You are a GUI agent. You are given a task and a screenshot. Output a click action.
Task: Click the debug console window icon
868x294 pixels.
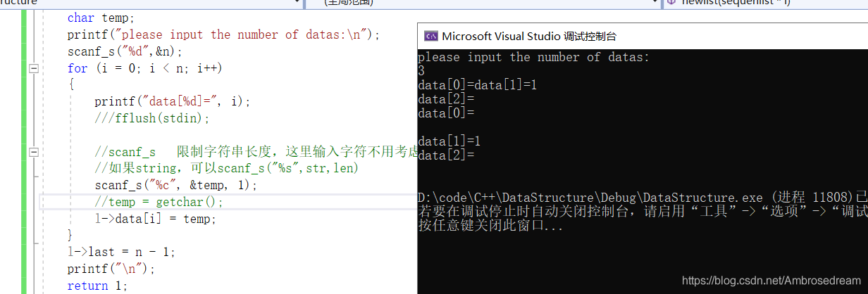pyautogui.click(x=429, y=37)
